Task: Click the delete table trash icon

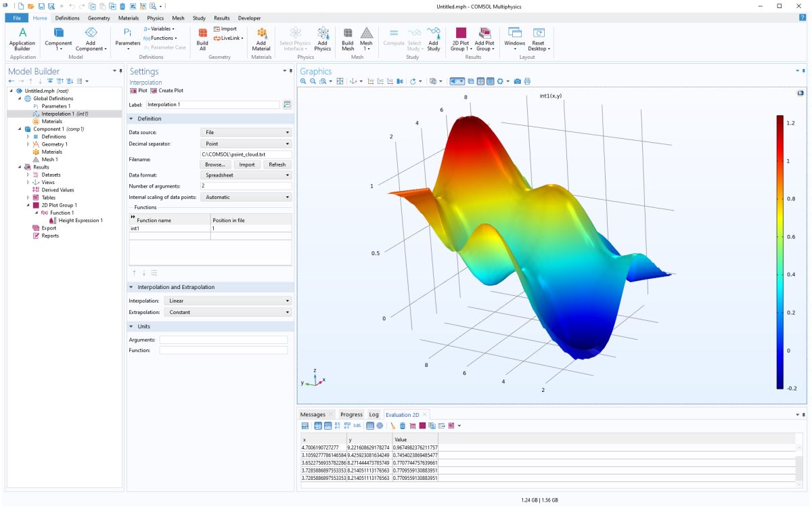Action: [402, 425]
